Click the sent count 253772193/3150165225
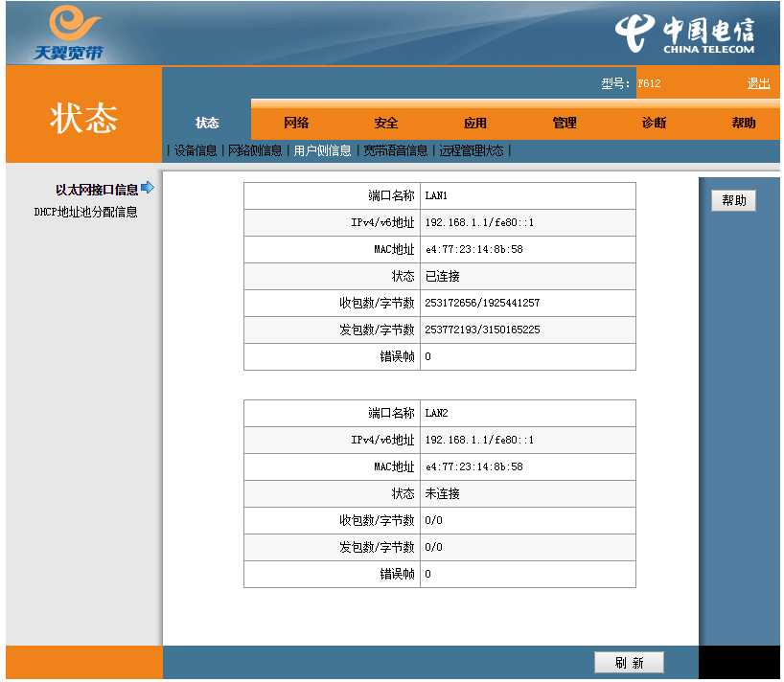Image resolution: width=784 pixels, height=682 pixels. coord(482,330)
